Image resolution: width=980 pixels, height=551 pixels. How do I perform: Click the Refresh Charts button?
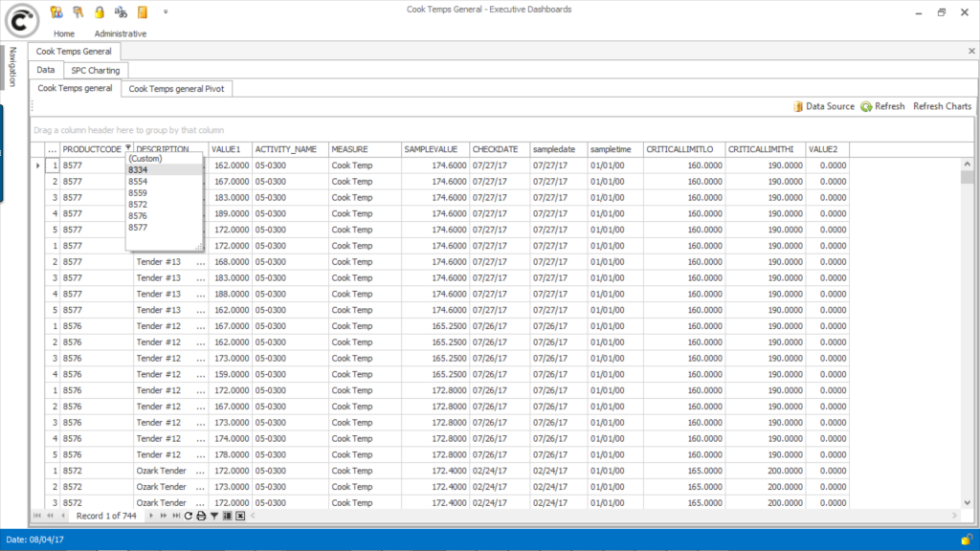pyautogui.click(x=942, y=106)
